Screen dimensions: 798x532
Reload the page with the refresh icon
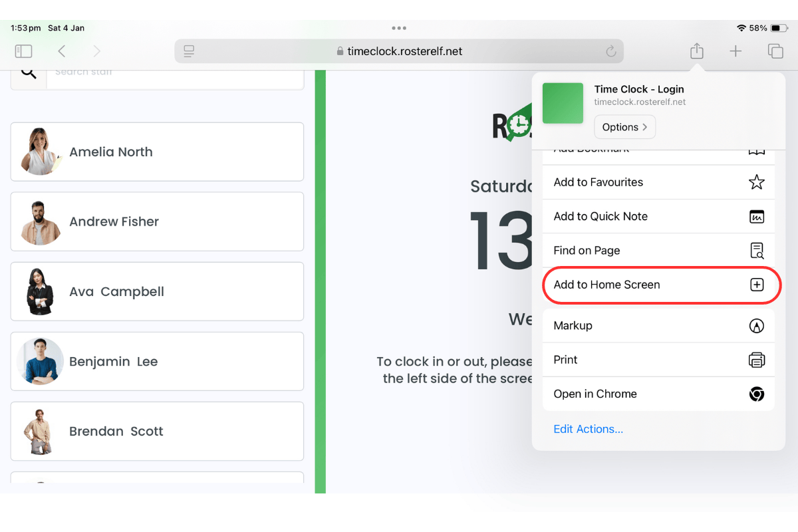click(611, 51)
